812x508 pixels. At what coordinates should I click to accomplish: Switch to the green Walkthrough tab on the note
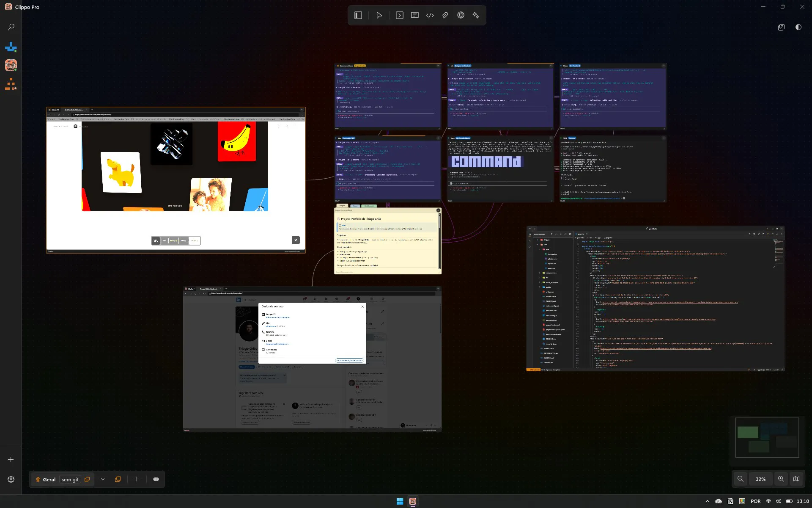[369, 206]
